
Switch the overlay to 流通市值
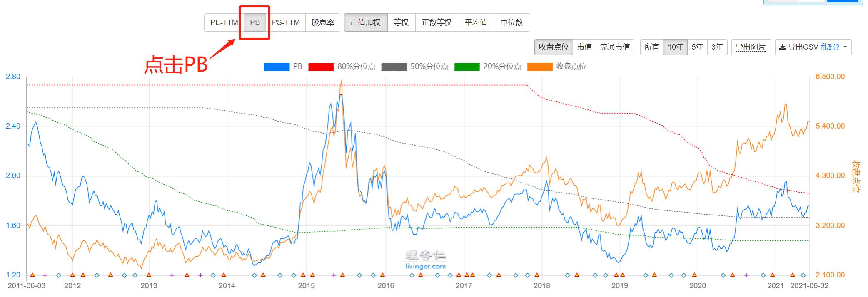(x=615, y=47)
